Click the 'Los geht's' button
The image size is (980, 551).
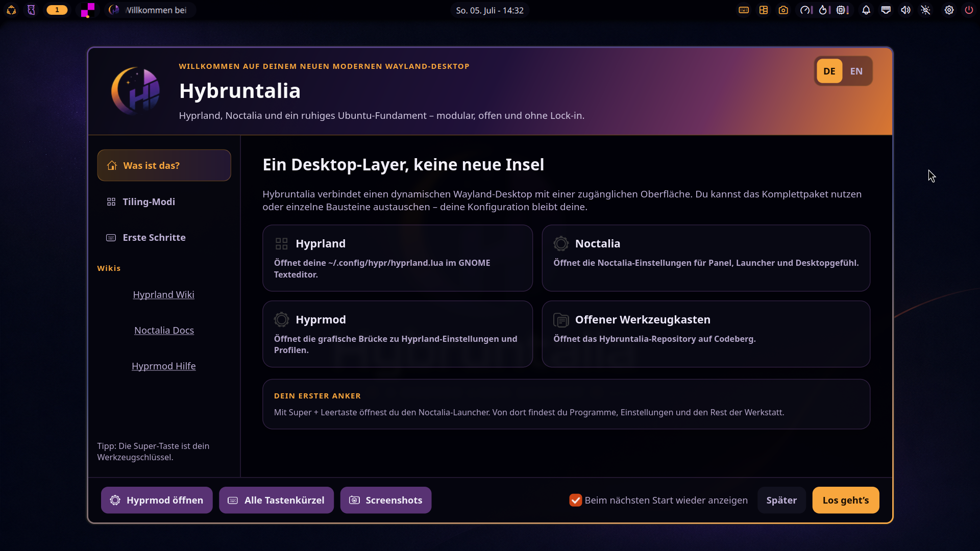(x=845, y=500)
